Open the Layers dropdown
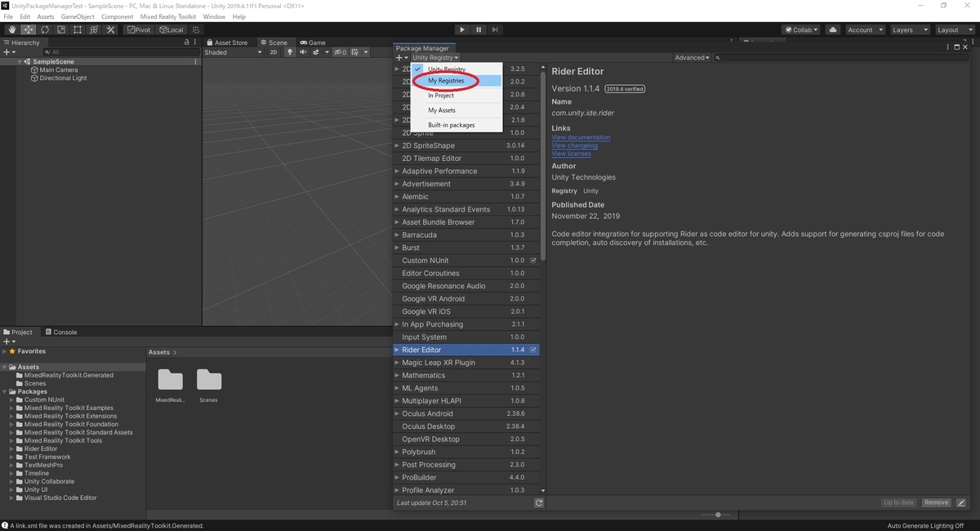The width and height of the screenshot is (980, 531). tap(910, 29)
